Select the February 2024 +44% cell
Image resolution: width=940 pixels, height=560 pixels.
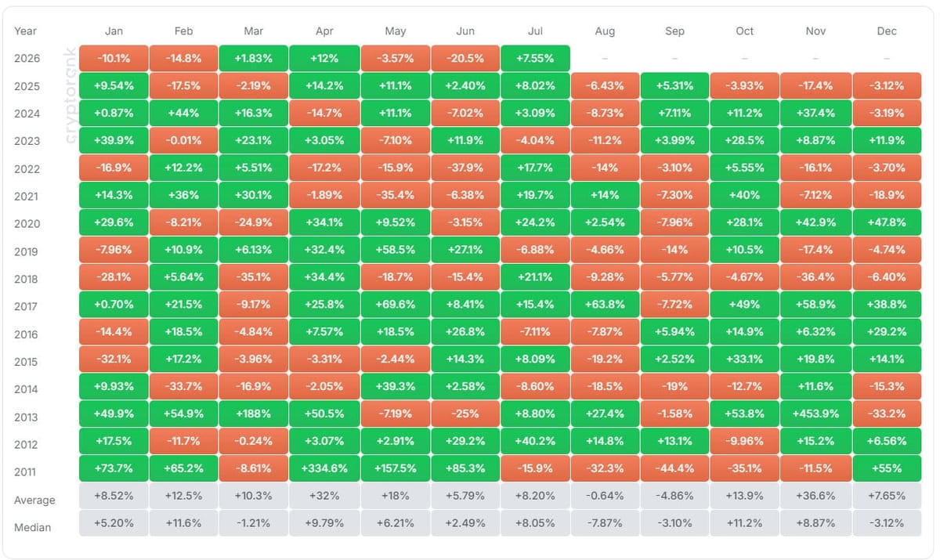[184, 113]
